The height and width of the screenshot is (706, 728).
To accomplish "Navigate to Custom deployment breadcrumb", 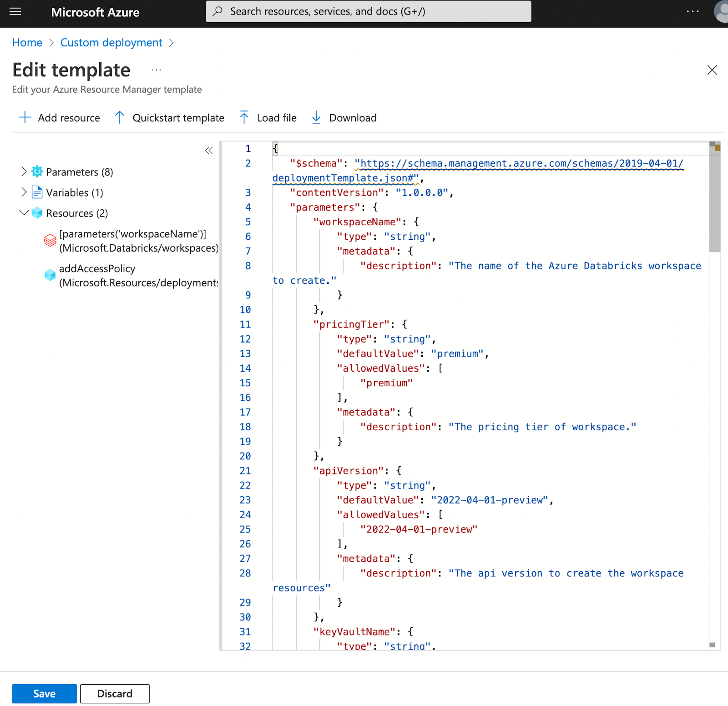I will (x=111, y=43).
